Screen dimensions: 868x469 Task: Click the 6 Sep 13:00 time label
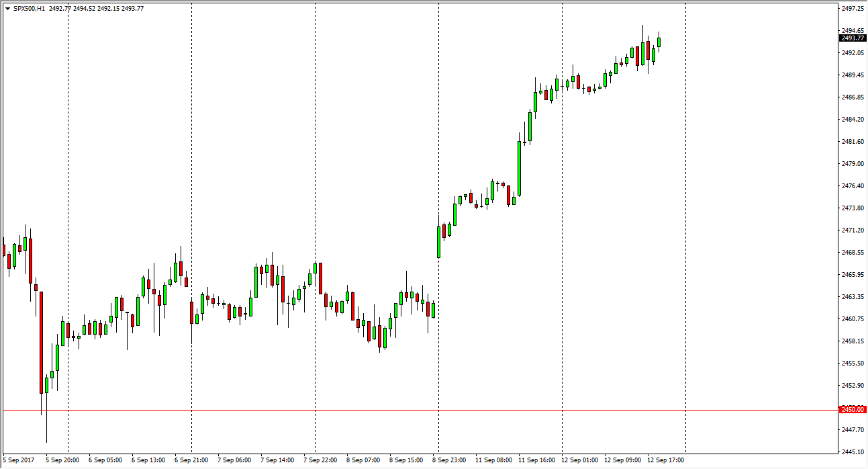coord(150,460)
